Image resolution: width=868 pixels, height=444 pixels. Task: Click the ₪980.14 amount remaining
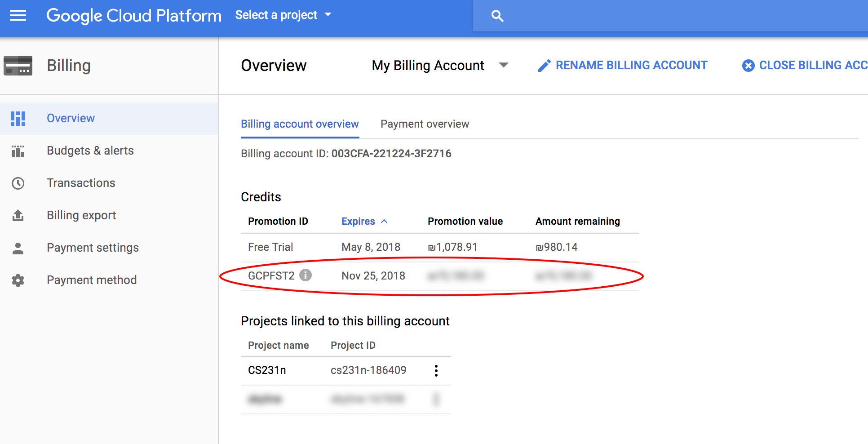tap(557, 247)
